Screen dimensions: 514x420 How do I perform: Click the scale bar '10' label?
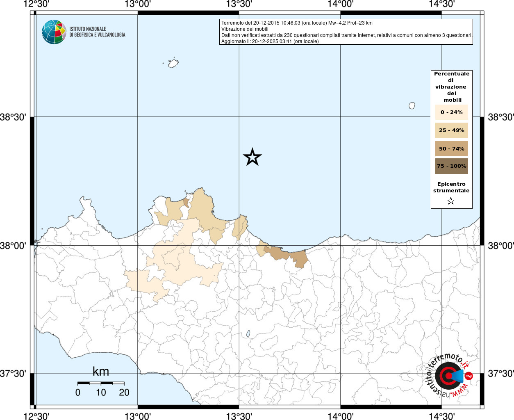tap(101, 393)
